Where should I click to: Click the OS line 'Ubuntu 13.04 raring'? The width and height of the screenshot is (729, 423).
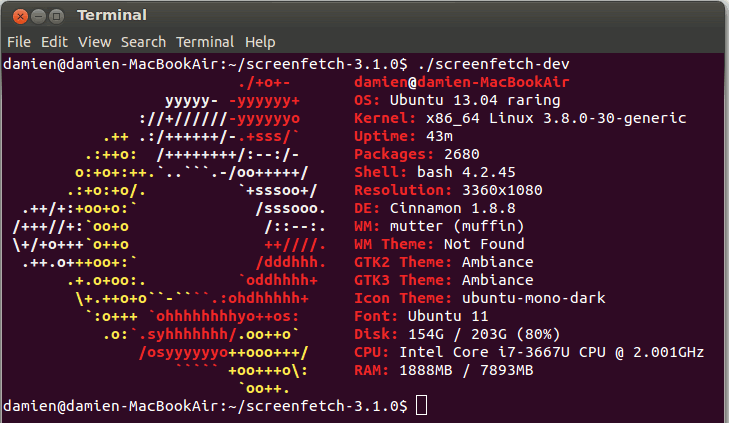(475, 100)
